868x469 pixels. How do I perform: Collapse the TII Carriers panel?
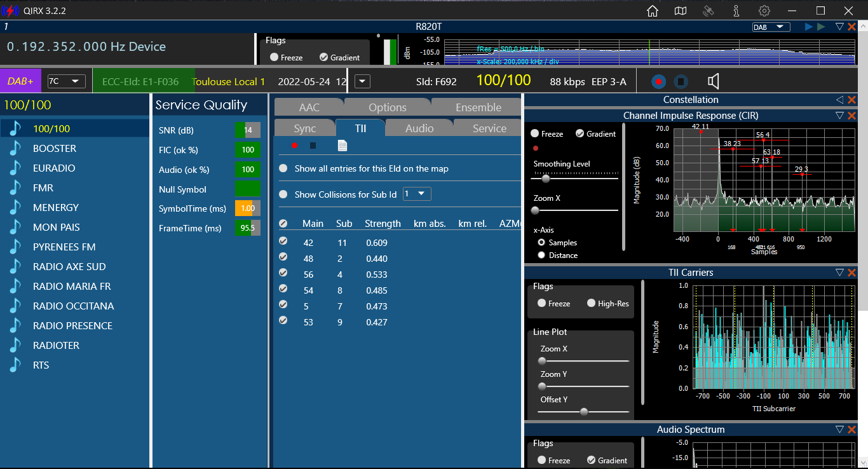coord(839,273)
